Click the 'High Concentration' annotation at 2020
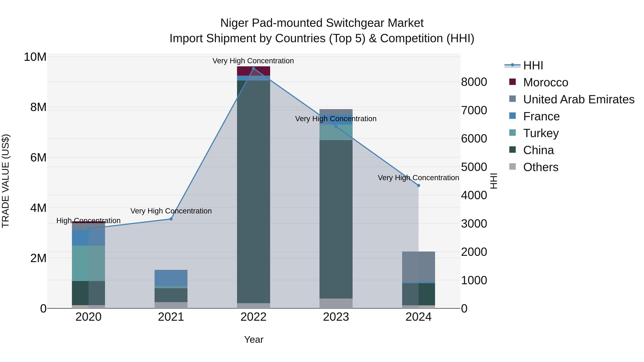 [x=89, y=221]
